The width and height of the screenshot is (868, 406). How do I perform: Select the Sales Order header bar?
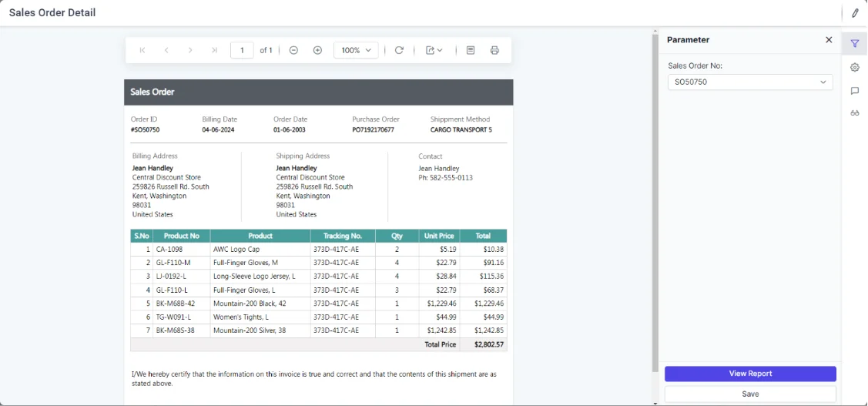tap(318, 92)
